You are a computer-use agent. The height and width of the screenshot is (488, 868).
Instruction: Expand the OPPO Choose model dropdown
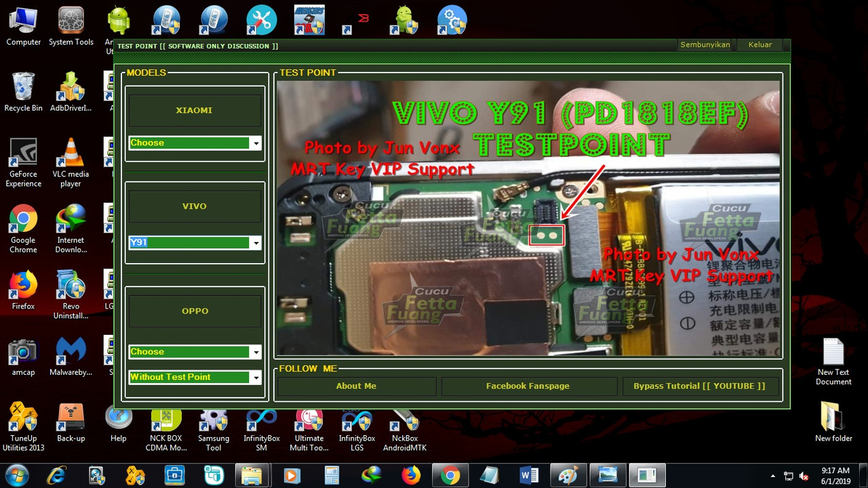click(256, 352)
